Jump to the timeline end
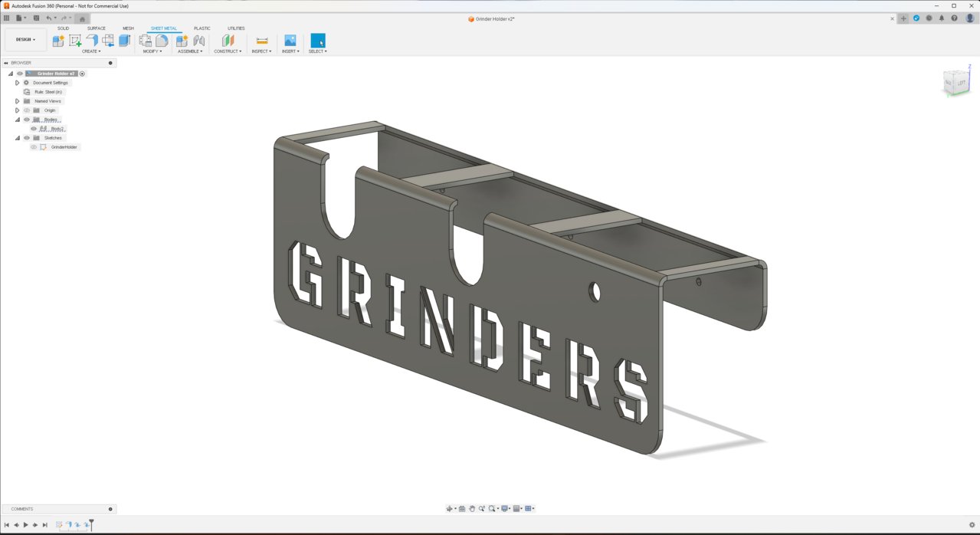 tap(44, 525)
